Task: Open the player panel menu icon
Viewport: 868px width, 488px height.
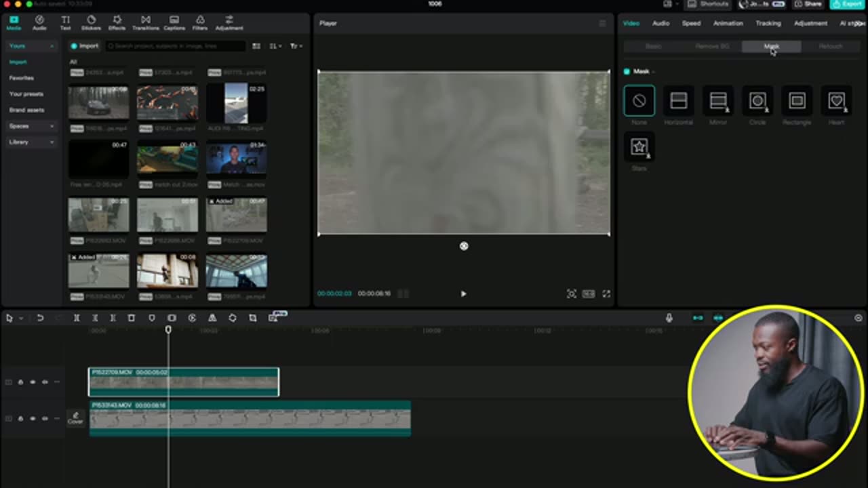Action: (602, 23)
